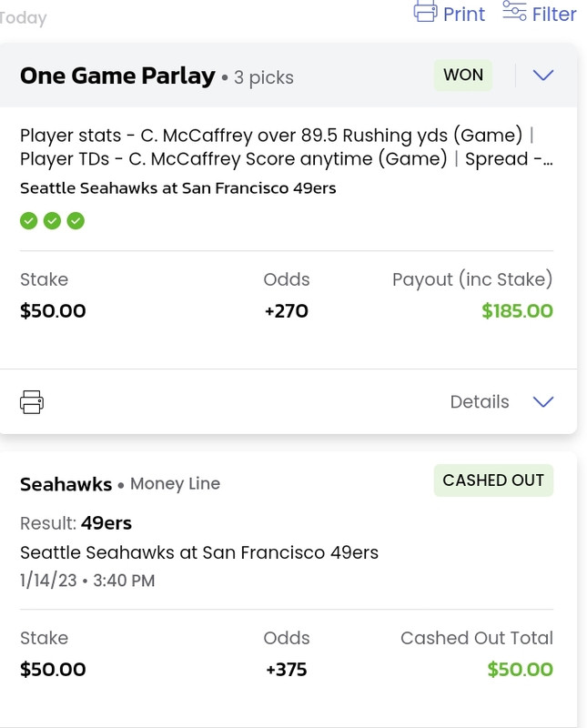The width and height of the screenshot is (587, 728).
Task: Click the Today section heading
Action: pos(23,18)
